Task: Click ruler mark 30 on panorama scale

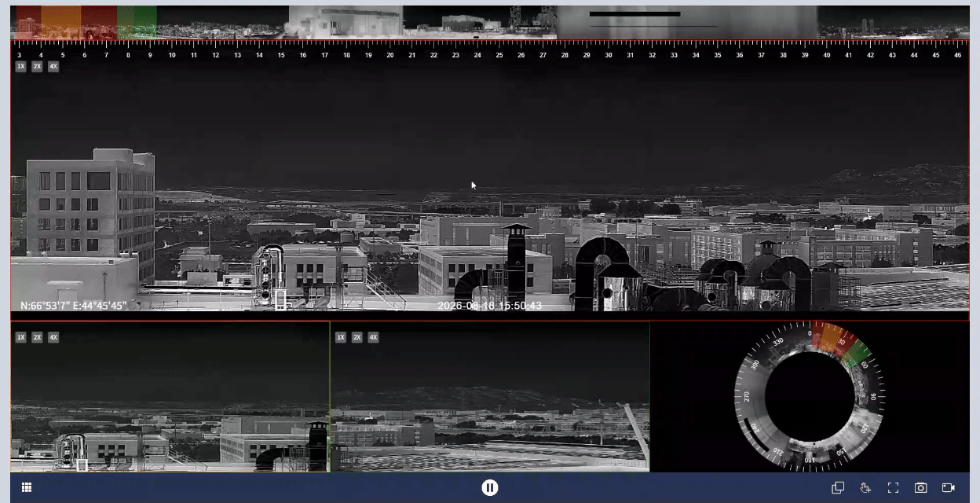Action: point(609,55)
